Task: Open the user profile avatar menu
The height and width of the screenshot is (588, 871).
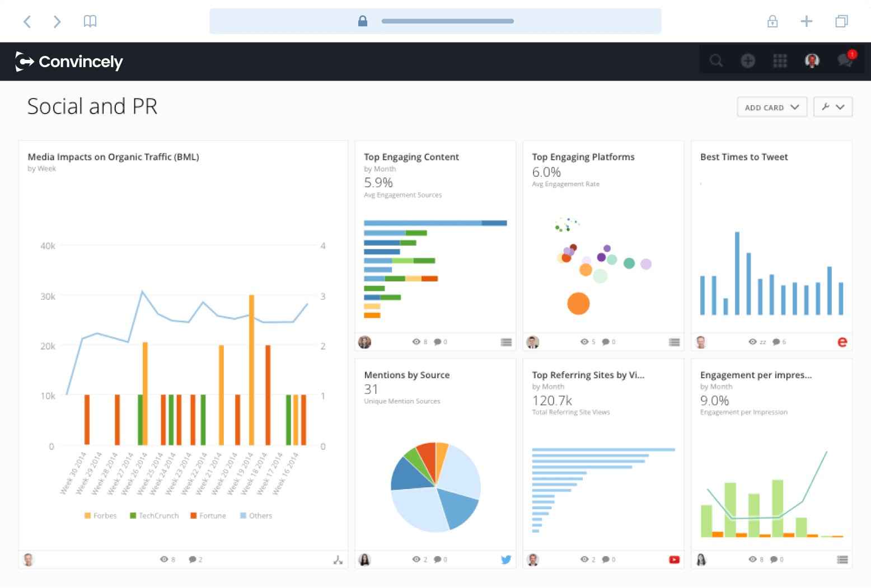Action: click(812, 60)
